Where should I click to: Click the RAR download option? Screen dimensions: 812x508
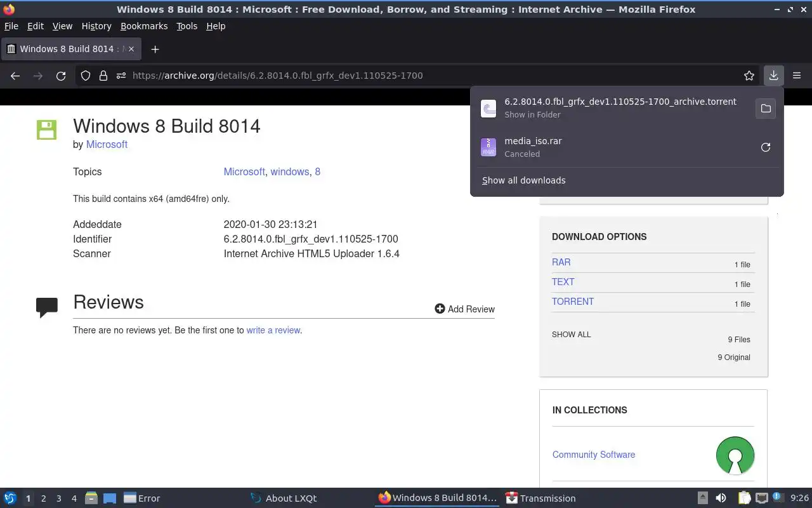point(561,262)
